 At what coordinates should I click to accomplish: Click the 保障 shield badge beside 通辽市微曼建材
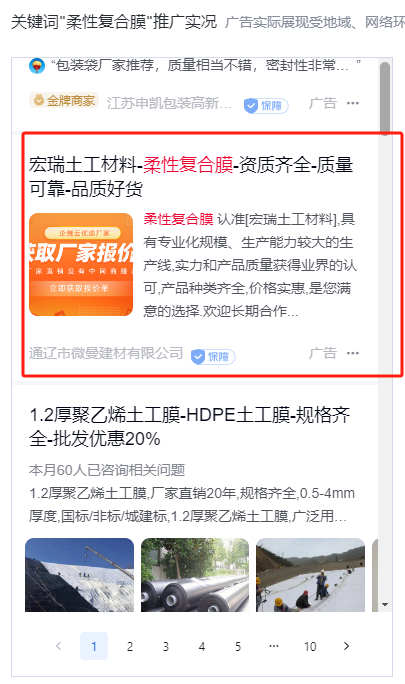(213, 356)
